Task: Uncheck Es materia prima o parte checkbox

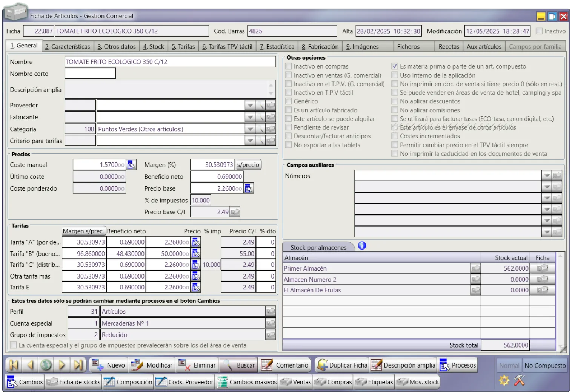Action: 395,66
